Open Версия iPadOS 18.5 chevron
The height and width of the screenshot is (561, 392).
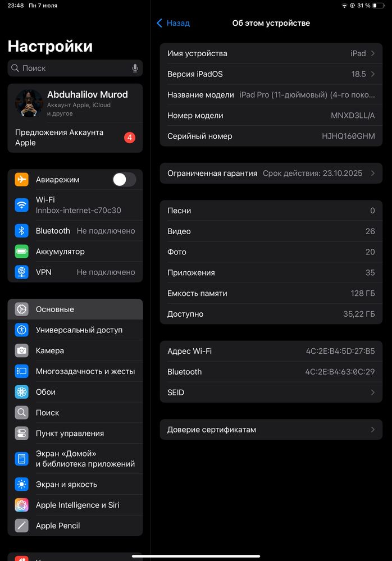click(373, 74)
